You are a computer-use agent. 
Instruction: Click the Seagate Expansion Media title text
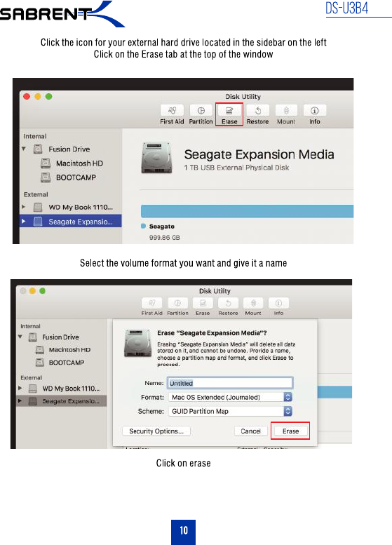click(x=259, y=154)
